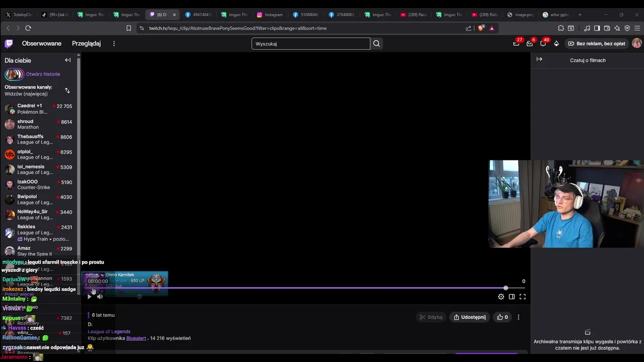Open otplol_ channel in sidebar
The width and height of the screenshot is (644, 362).
pos(39,154)
